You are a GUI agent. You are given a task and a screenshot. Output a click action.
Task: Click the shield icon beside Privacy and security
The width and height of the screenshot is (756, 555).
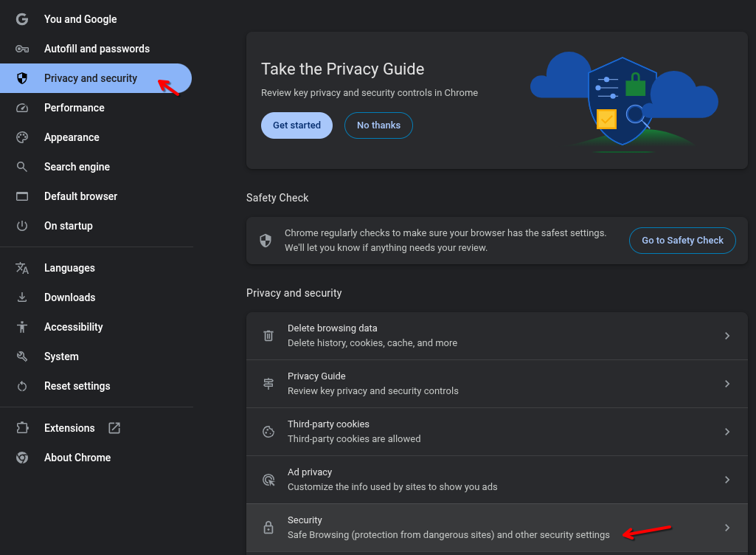click(x=21, y=78)
